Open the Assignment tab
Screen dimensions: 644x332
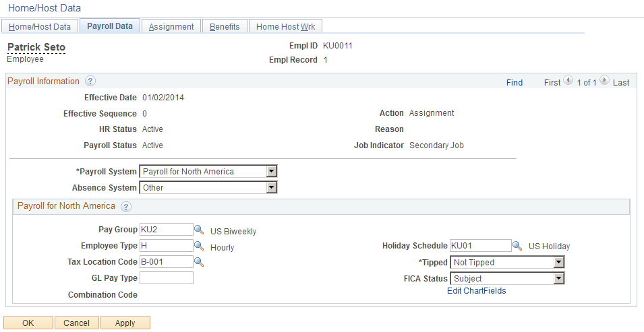tap(171, 27)
